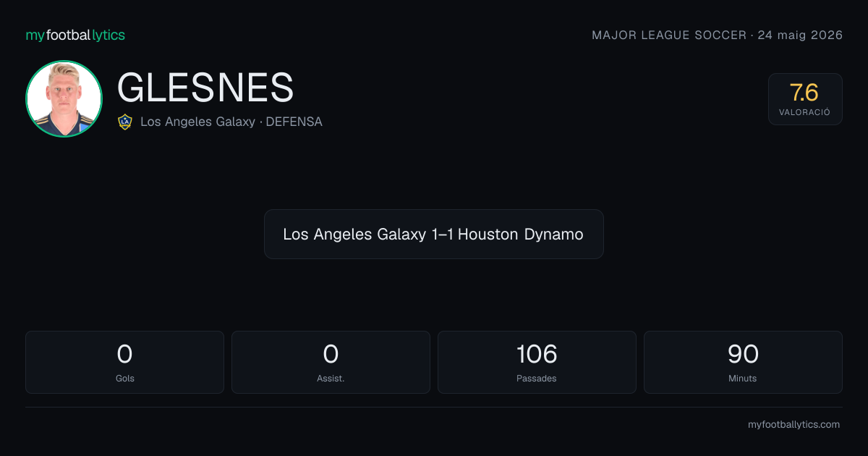Click the zero goals value

[x=124, y=354]
